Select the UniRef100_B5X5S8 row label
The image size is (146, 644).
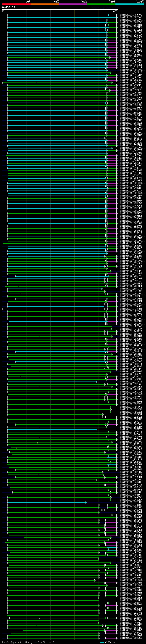(x=131, y=55)
